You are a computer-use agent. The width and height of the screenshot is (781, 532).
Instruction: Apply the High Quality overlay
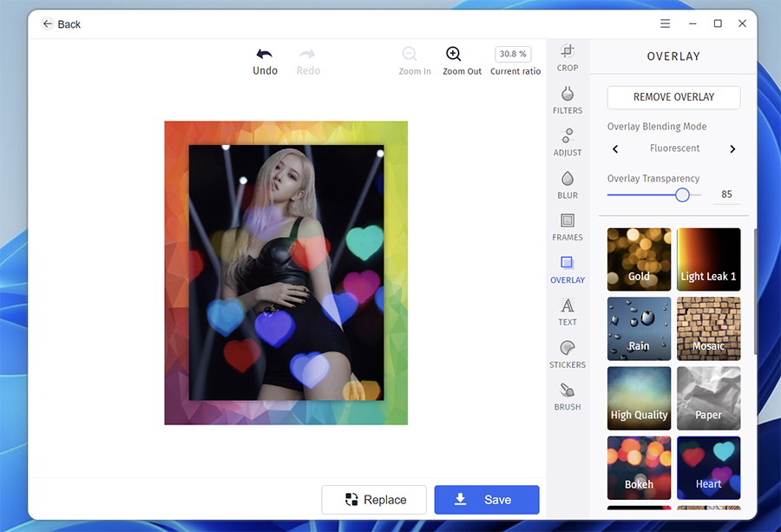coord(639,398)
